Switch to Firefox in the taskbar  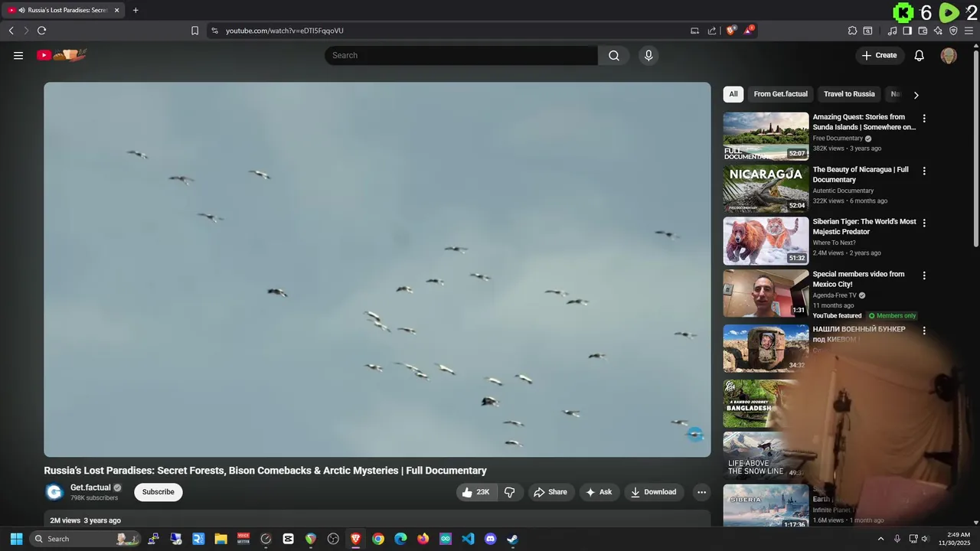[423, 539]
